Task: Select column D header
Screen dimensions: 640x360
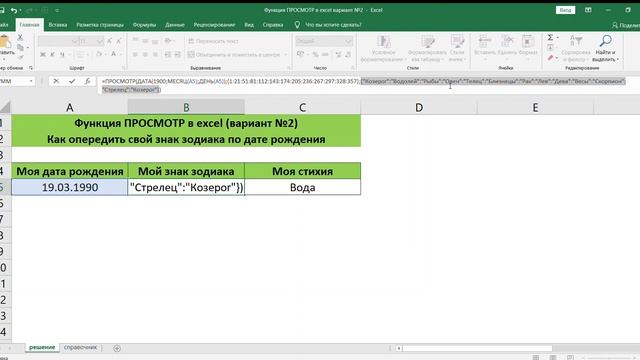Action: [419, 107]
